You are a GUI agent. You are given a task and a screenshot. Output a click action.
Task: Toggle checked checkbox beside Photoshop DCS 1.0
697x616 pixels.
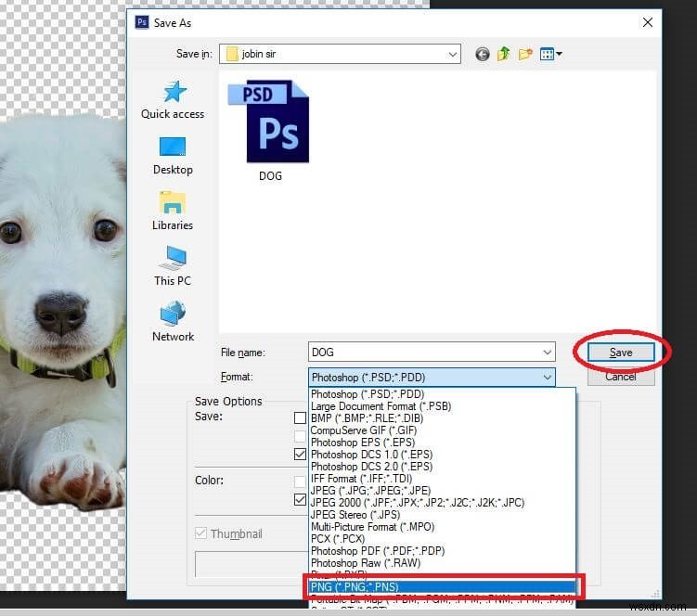(x=300, y=454)
